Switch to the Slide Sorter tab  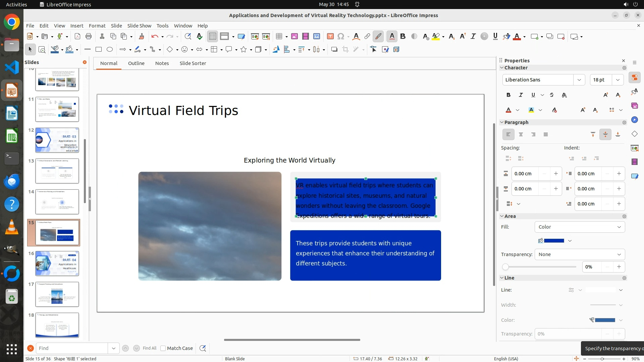pos(193,63)
